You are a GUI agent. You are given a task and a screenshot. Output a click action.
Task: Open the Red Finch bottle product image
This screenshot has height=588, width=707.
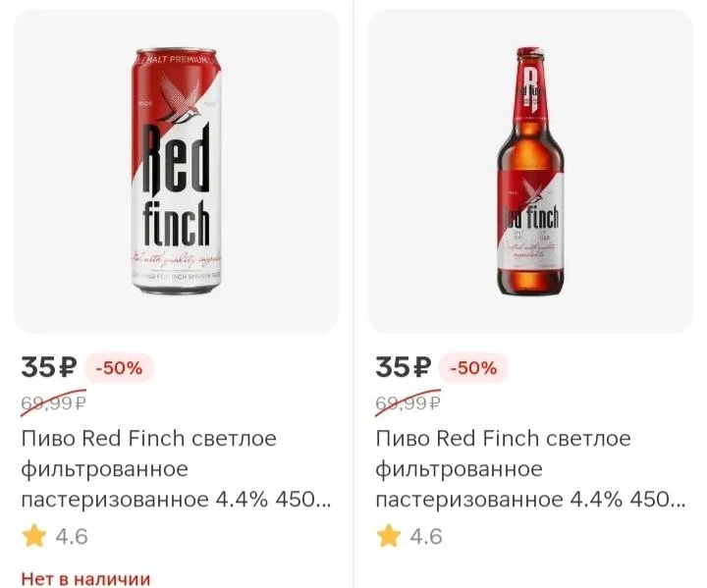point(530,172)
